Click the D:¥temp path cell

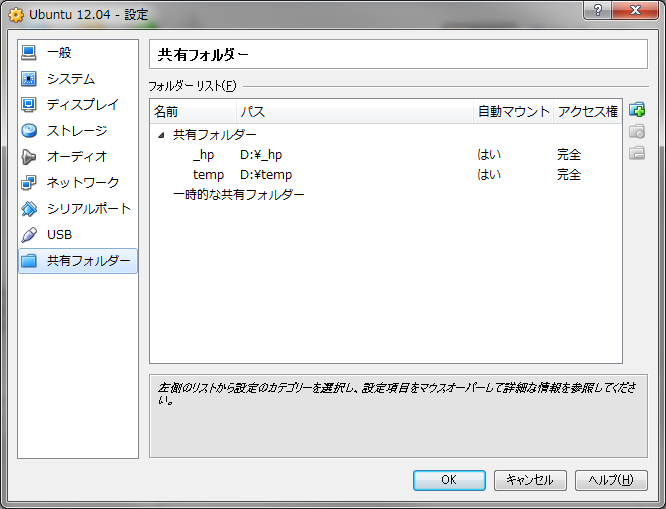click(x=266, y=175)
